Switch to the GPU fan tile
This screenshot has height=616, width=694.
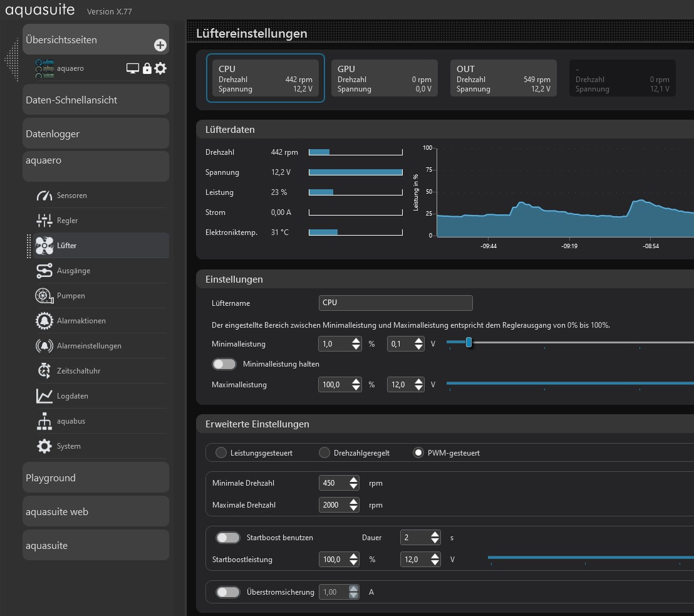pyautogui.click(x=384, y=78)
